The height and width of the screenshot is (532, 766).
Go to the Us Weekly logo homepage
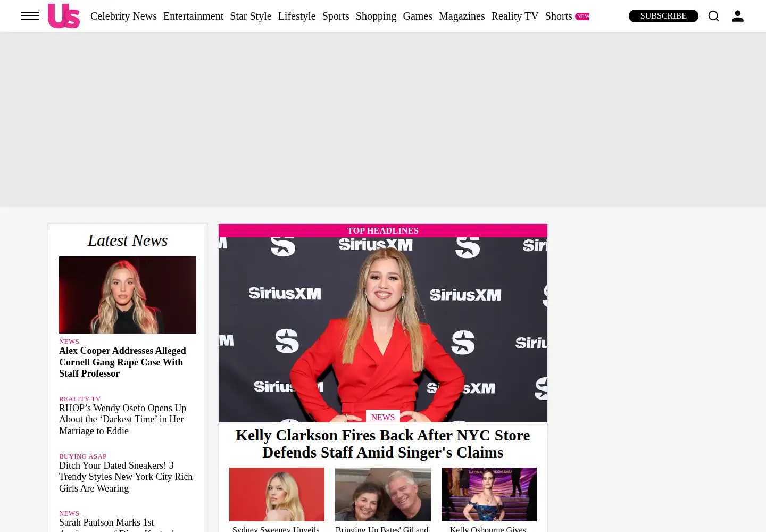(64, 16)
